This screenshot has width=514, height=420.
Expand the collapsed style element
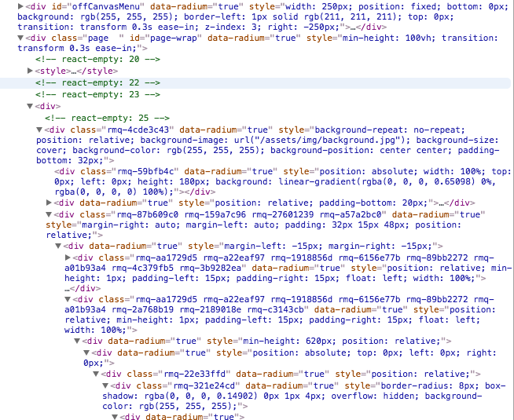pos(31,71)
